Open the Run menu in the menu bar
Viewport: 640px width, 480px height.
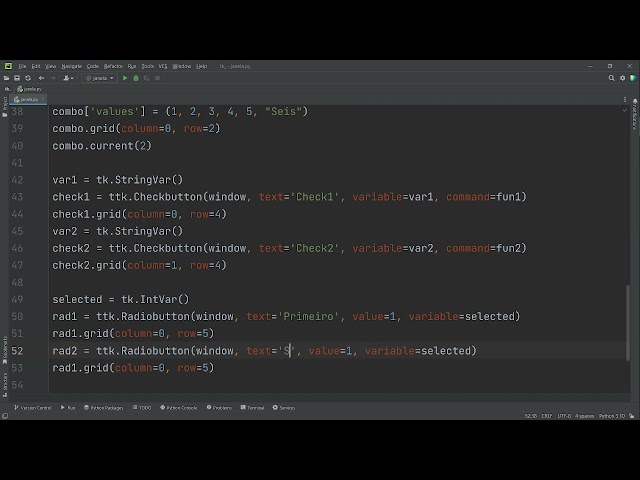click(132, 66)
